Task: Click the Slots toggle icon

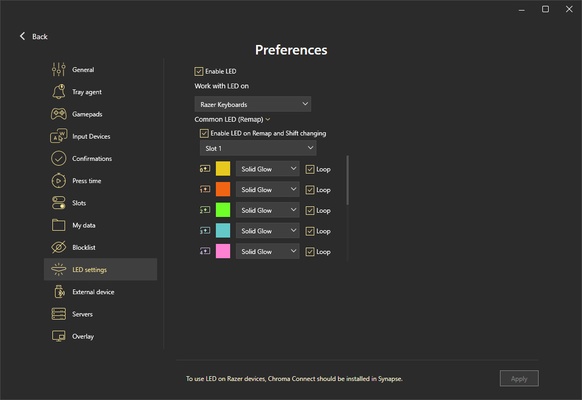Action: coord(59,203)
